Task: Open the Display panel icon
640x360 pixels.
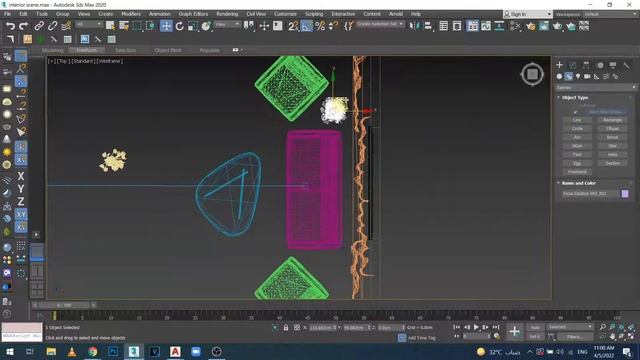Action: (613, 65)
